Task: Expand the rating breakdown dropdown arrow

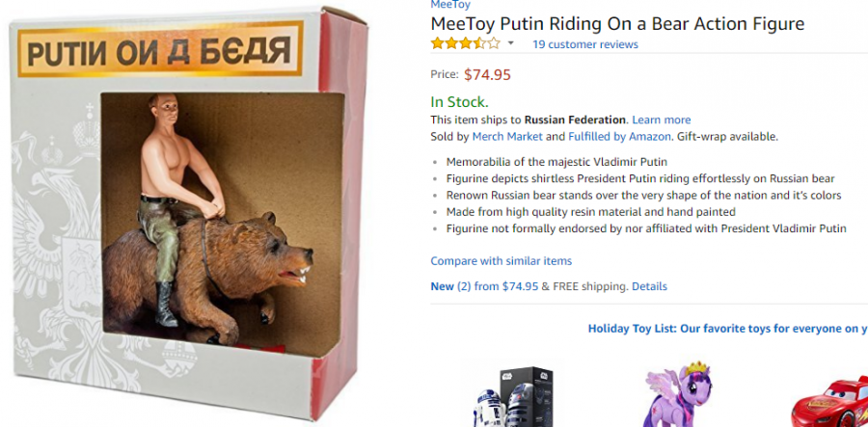Action: tap(511, 44)
